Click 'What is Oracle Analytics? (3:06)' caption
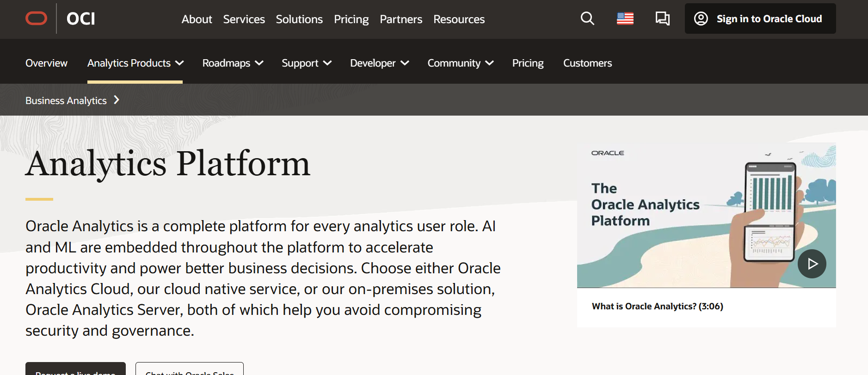 coord(657,306)
